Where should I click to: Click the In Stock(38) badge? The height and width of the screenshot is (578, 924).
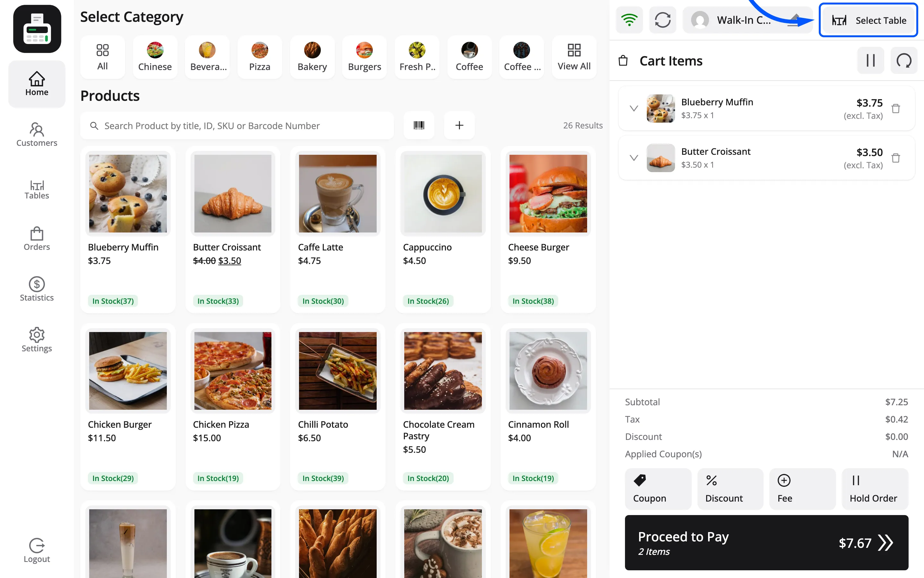[533, 301]
